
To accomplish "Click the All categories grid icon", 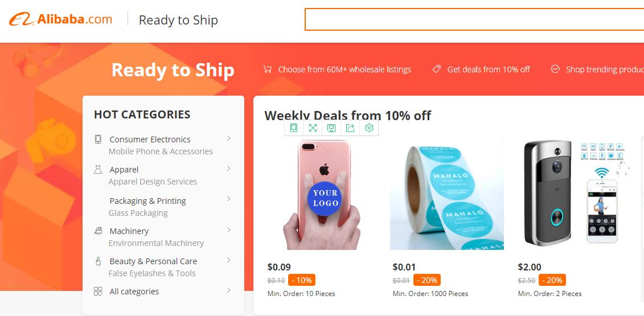I will [x=98, y=291].
